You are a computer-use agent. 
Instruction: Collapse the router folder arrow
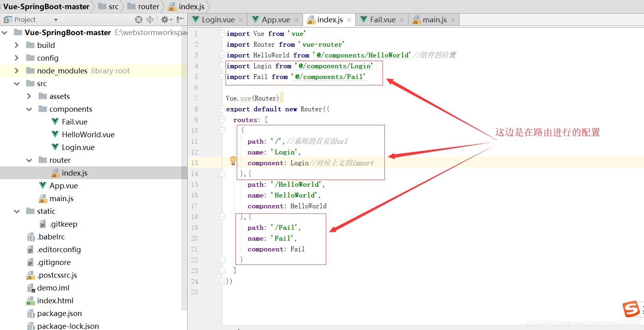point(29,160)
